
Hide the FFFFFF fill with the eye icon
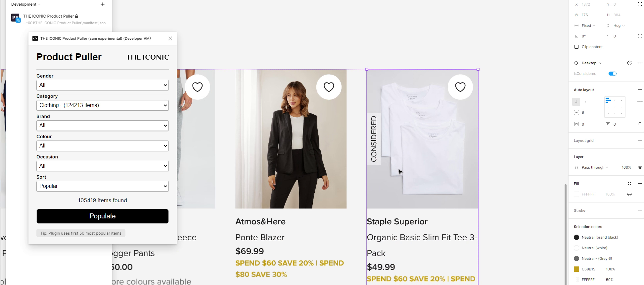[x=630, y=194]
